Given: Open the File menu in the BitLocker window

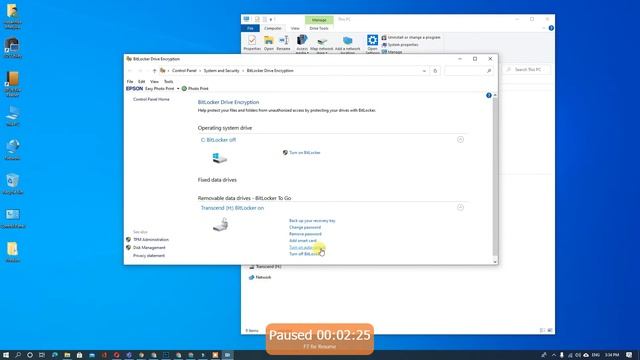Looking at the screenshot, I should pos(130,82).
